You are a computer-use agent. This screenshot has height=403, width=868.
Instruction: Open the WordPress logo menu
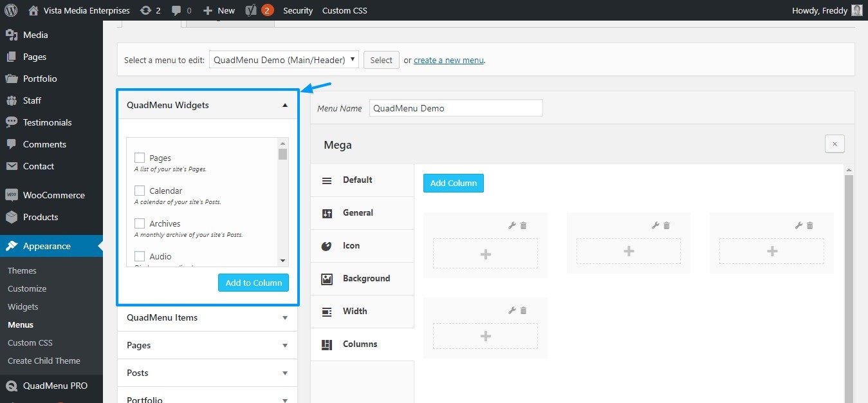point(10,10)
